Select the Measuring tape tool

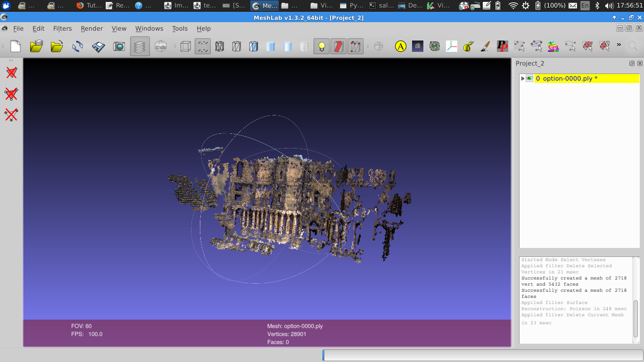pos(468,46)
